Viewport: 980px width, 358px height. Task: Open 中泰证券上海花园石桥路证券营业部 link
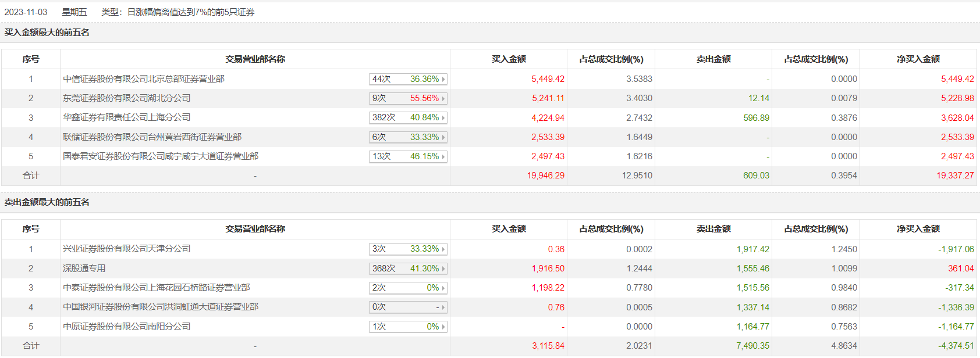tap(157, 288)
